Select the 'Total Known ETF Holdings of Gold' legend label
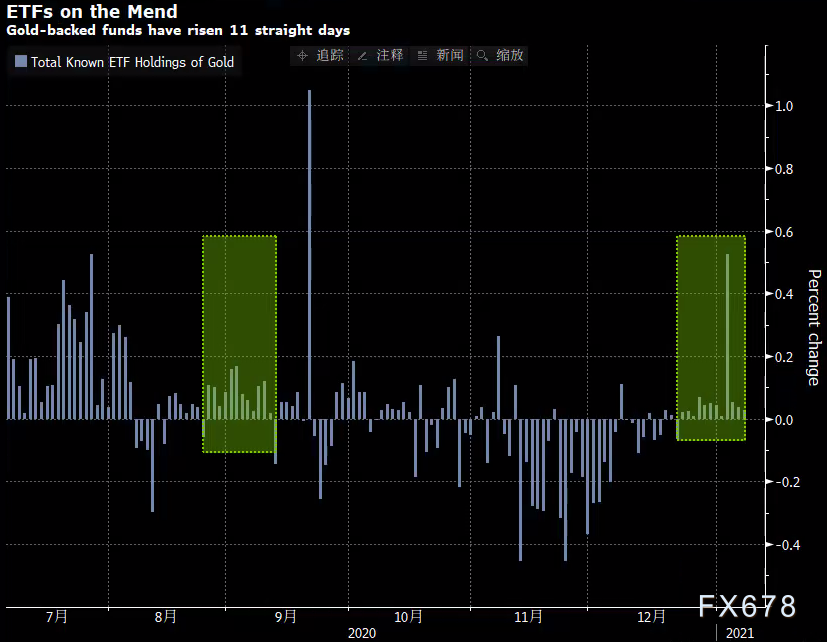 tap(132, 62)
